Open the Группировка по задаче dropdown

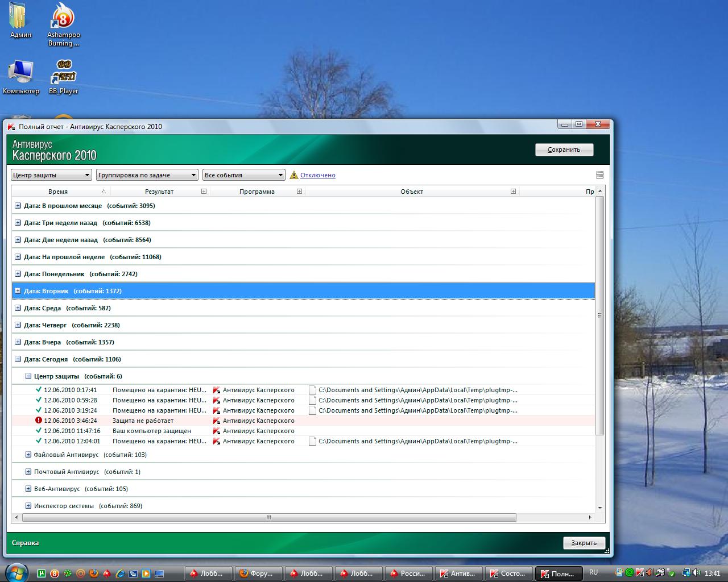point(147,175)
